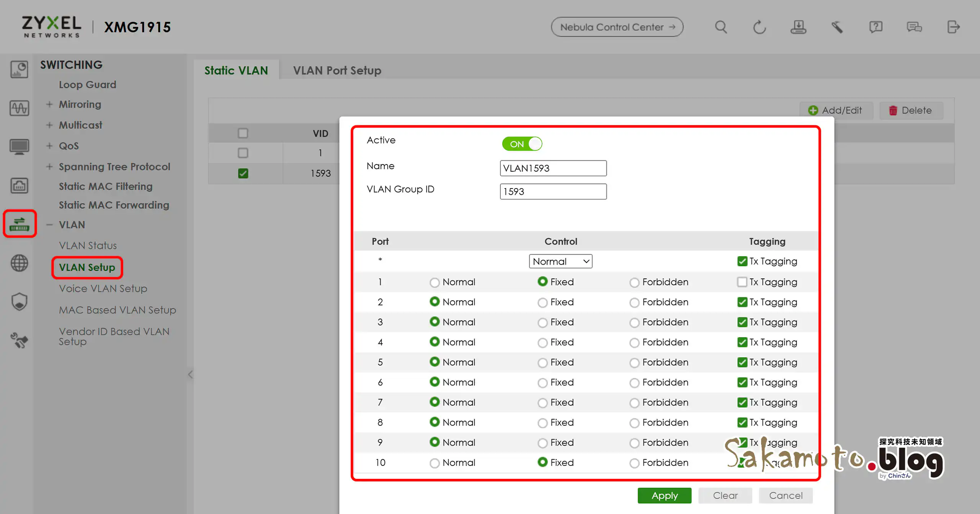Open the dashboard icon in left sidebar

pos(20,69)
